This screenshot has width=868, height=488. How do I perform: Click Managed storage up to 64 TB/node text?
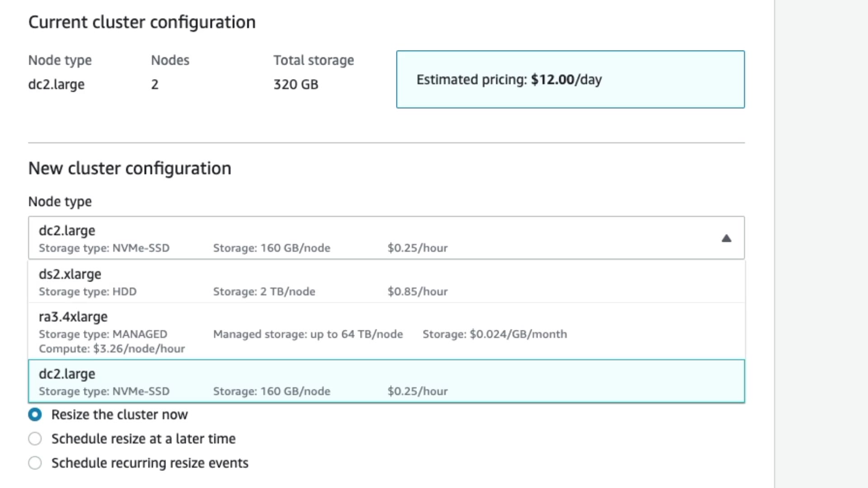click(308, 334)
